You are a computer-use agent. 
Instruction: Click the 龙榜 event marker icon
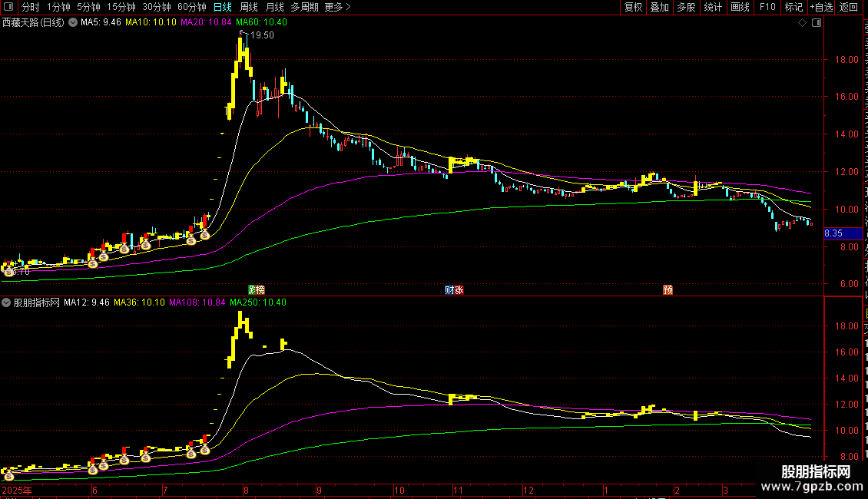[256, 289]
